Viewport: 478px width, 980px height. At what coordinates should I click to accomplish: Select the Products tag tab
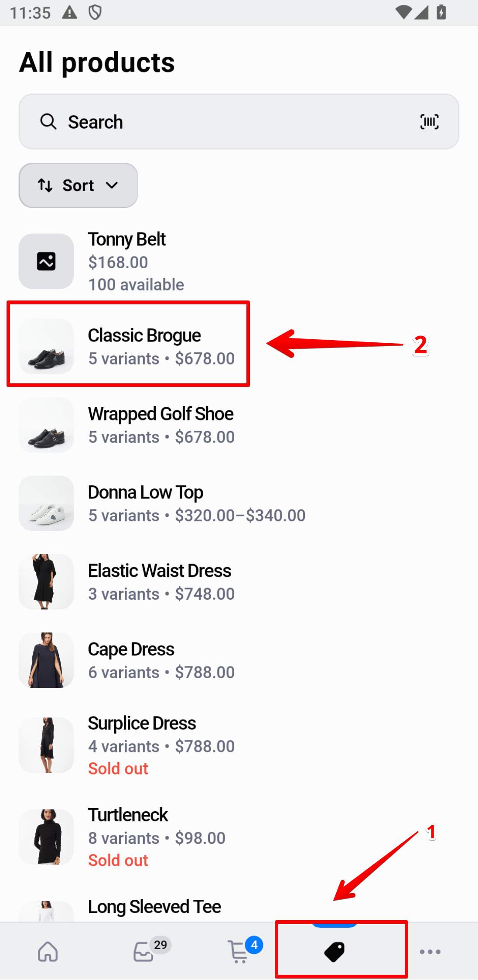click(x=335, y=951)
